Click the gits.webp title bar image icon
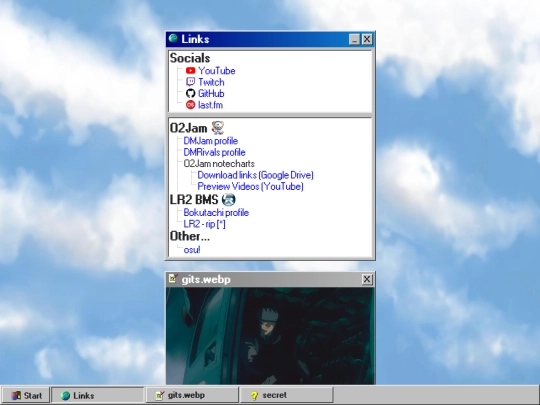The width and height of the screenshot is (540, 405). coord(173,278)
